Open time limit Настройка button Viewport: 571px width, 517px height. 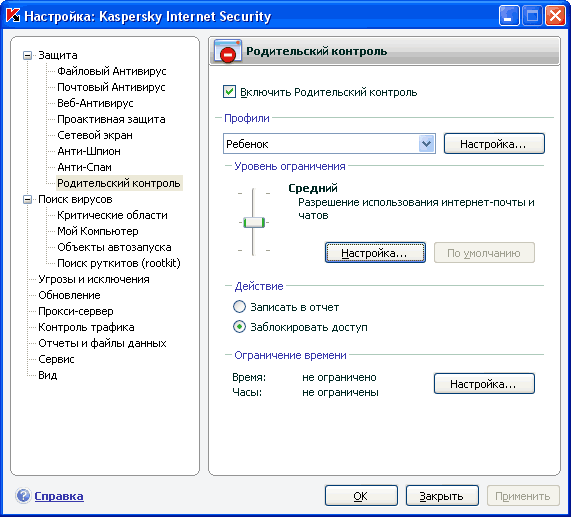pos(484,384)
